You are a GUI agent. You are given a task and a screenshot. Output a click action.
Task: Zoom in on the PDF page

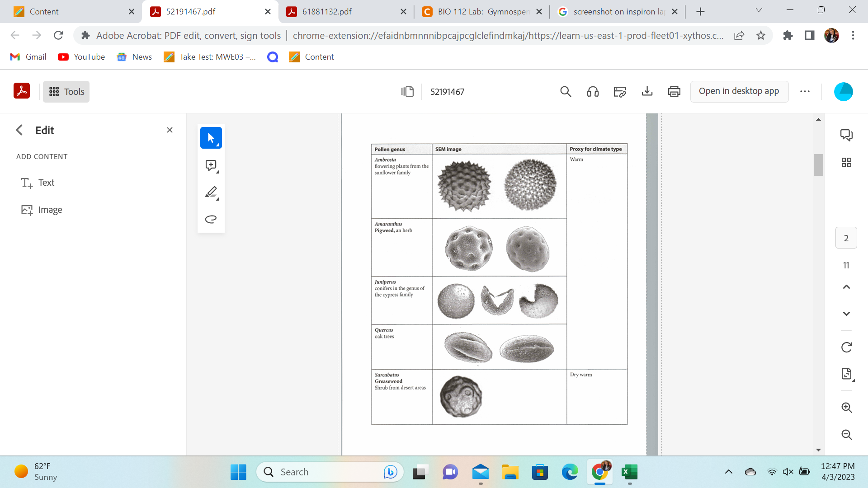click(x=846, y=408)
